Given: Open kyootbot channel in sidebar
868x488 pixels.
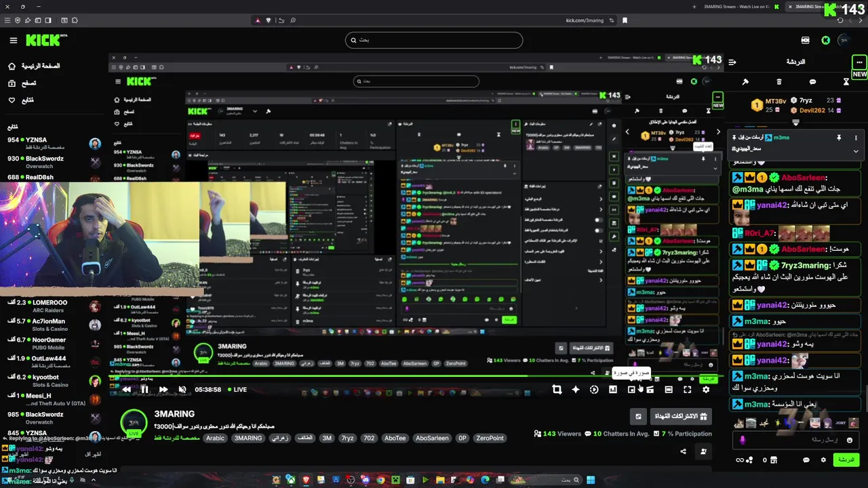Looking at the screenshot, I should coord(53,380).
